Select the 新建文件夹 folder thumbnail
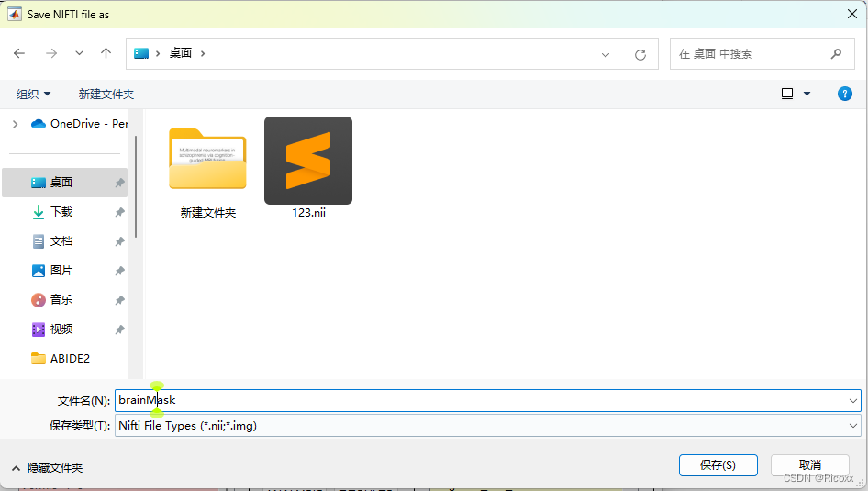 pyautogui.click(x=207, y=160)
